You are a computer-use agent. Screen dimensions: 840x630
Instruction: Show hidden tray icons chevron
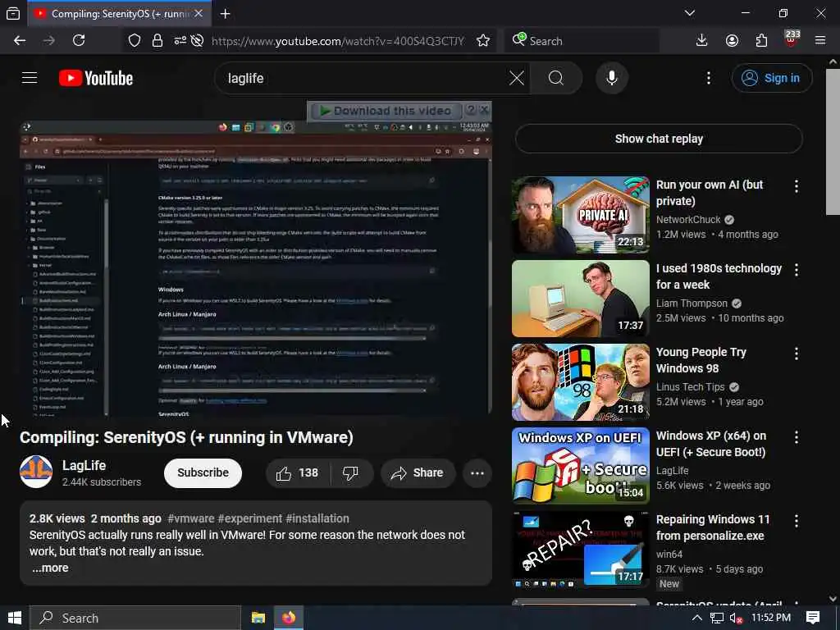coord(697,618)
